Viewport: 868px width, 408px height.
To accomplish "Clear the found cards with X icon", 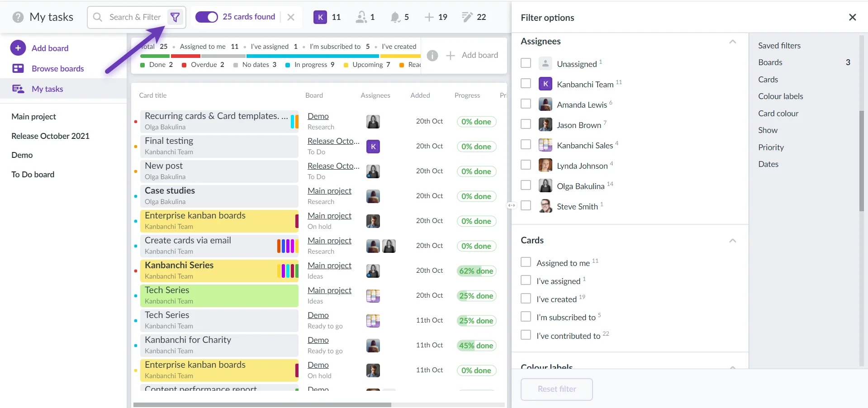I will pyautogui.click(x=291, y=17).
